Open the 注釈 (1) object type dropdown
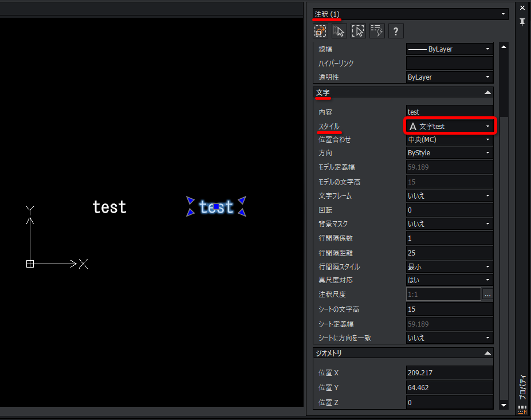 (410, 14)
